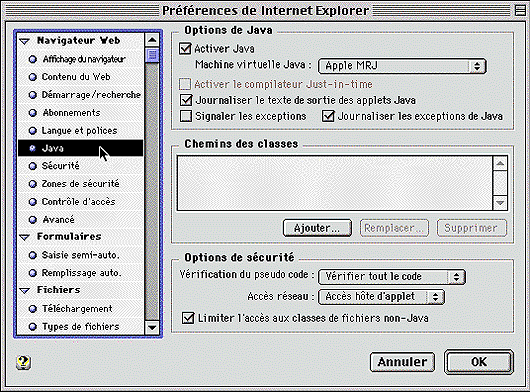Viewport: 530px width, 392px height.
Task: Click bullet icon beside Avancé
Action: point(32,220)
